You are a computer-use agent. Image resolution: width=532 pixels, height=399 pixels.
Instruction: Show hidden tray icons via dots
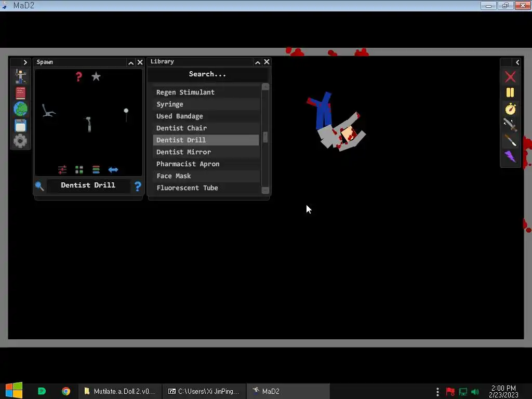[437, 392]
